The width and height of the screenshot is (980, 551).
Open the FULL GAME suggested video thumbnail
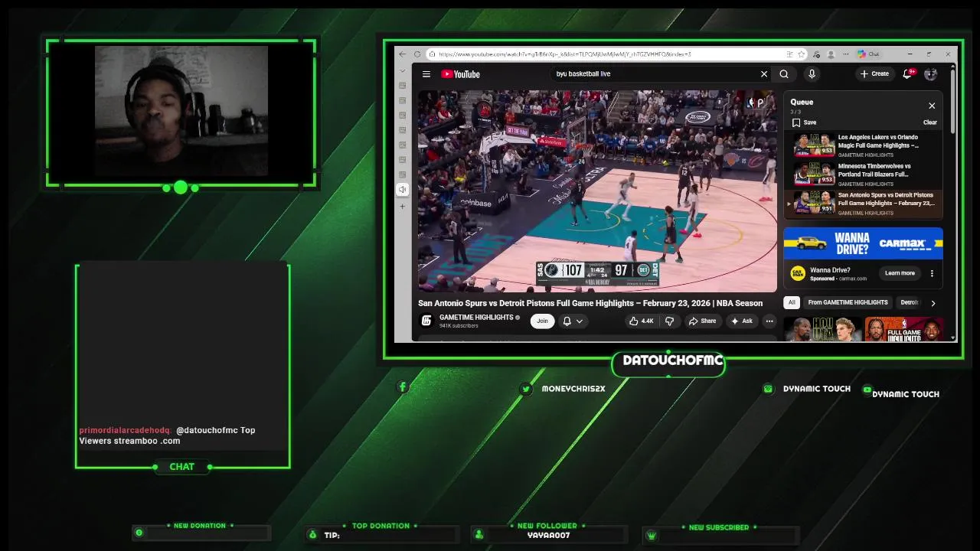[x=904, y=329]
